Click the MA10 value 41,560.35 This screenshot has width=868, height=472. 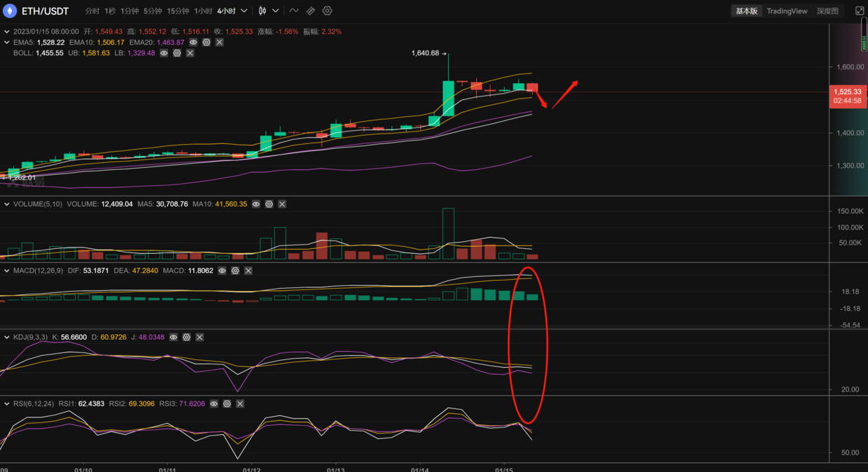pos(230,204)
